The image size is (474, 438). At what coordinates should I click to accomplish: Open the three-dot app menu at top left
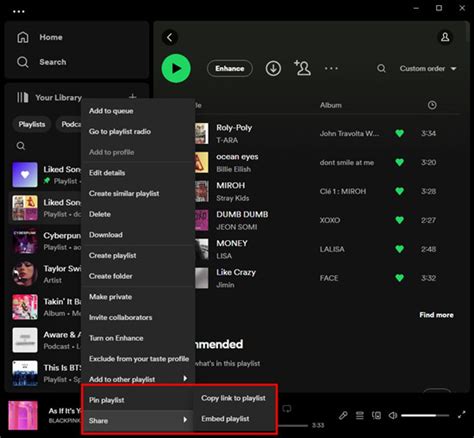(x=18, y=11)
